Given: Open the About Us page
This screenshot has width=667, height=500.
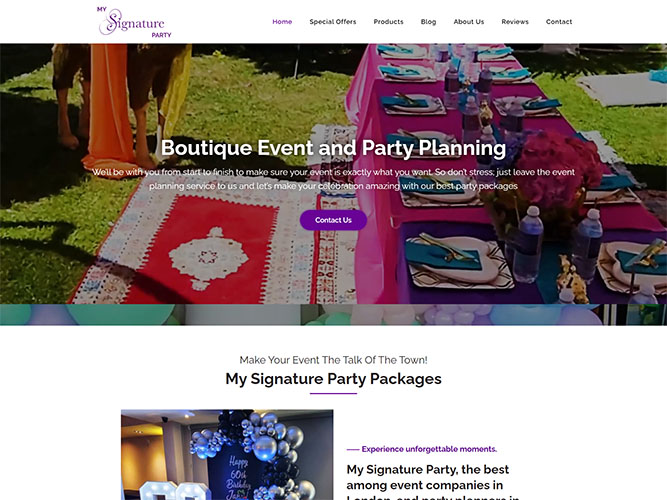Looking at the screenshot, I should (x=469, y=22).
